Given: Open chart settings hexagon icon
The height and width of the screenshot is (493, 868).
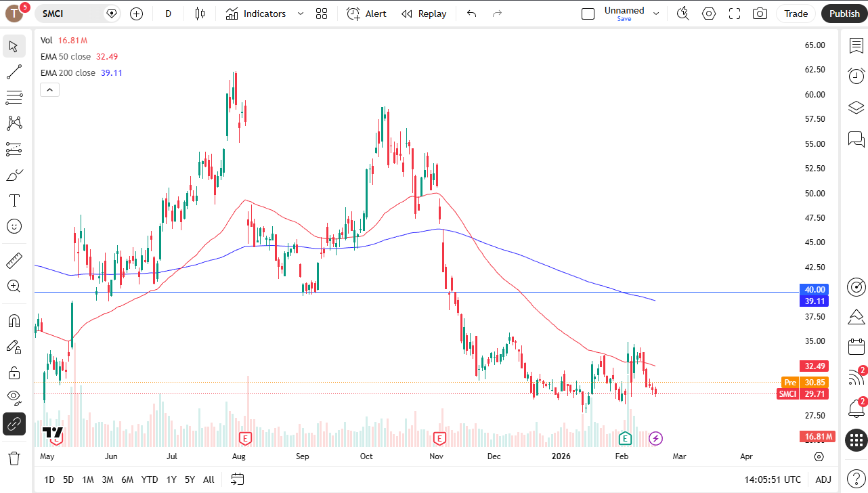Looking at the screenshot, I should tap(709, 14).
